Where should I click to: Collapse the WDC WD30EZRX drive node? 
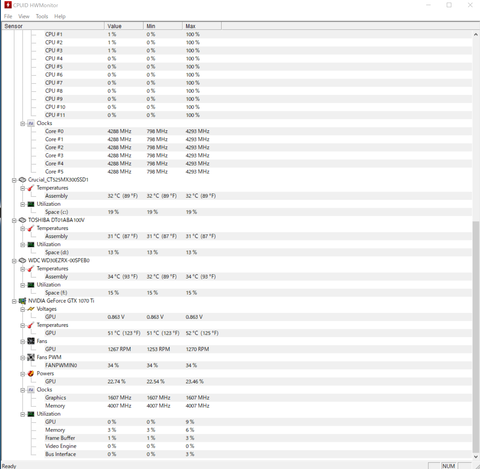coord(14,261)
